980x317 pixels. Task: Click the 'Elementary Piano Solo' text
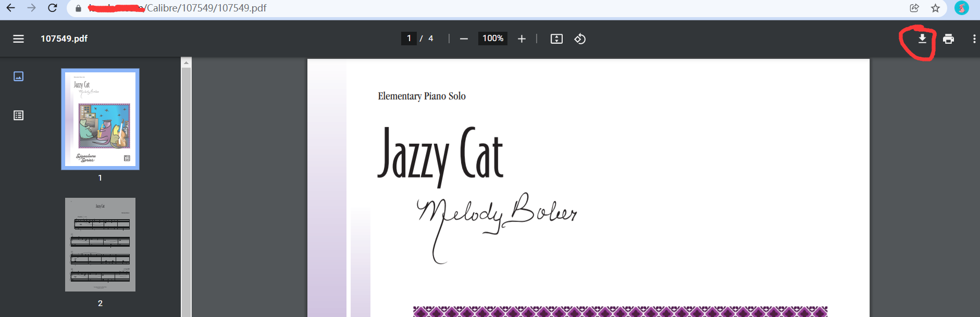point(421,96)
